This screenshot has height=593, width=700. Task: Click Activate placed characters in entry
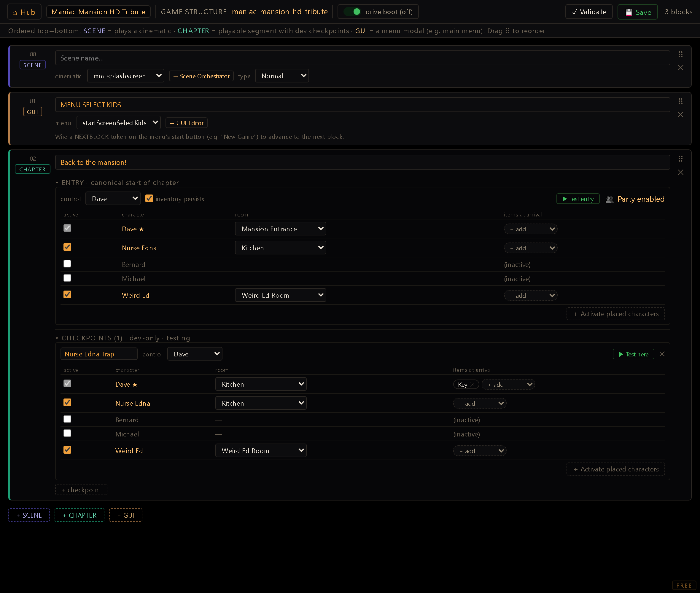tap(615, 314)
